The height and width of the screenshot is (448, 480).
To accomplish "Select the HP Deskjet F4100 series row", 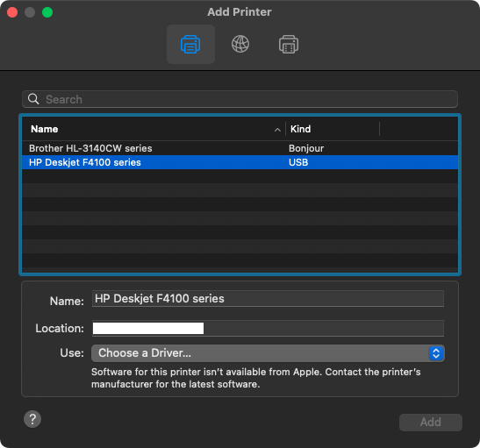I will (x=240, y=162).
